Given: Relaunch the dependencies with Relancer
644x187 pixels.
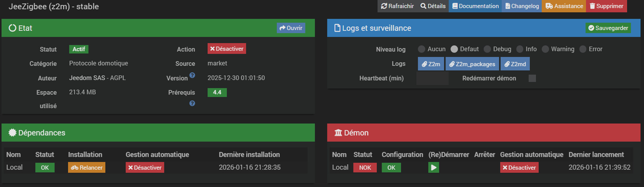Looking at the screenshot, I should pos(87,167).
